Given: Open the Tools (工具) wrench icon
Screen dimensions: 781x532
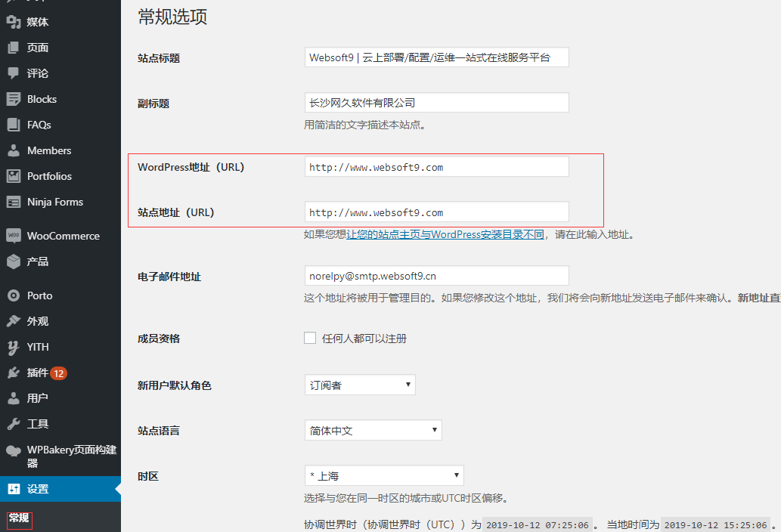Looking at the screenshot, I should (x=13, y=424).
